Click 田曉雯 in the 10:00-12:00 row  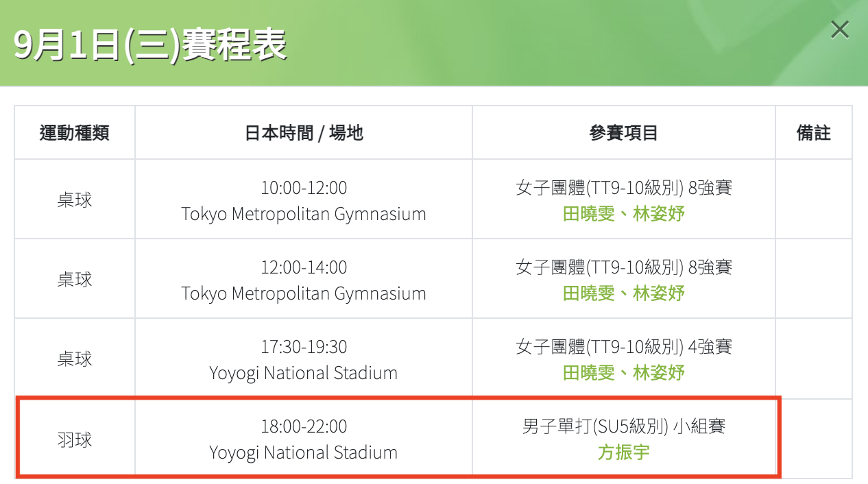click(x=588, y=214)
